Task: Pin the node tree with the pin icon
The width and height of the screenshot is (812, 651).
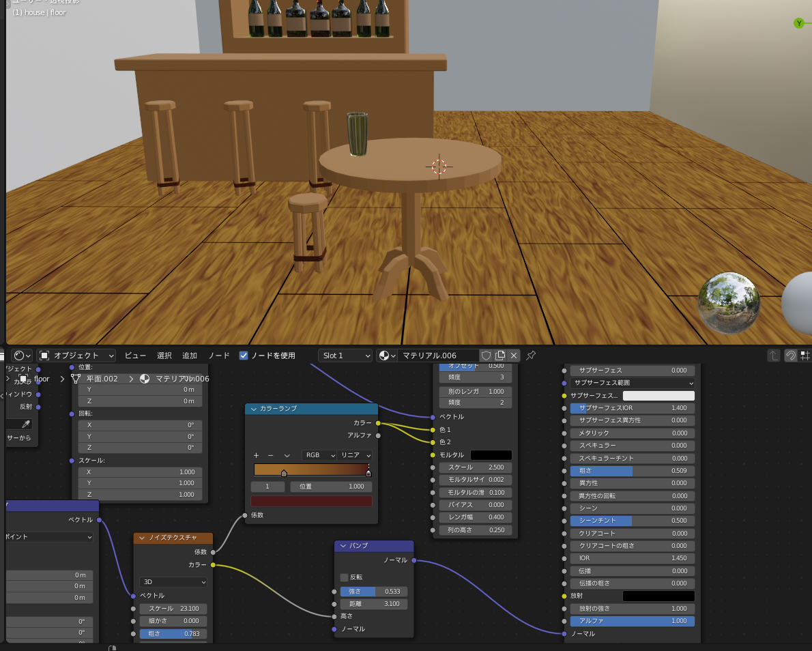Action: 531,356
